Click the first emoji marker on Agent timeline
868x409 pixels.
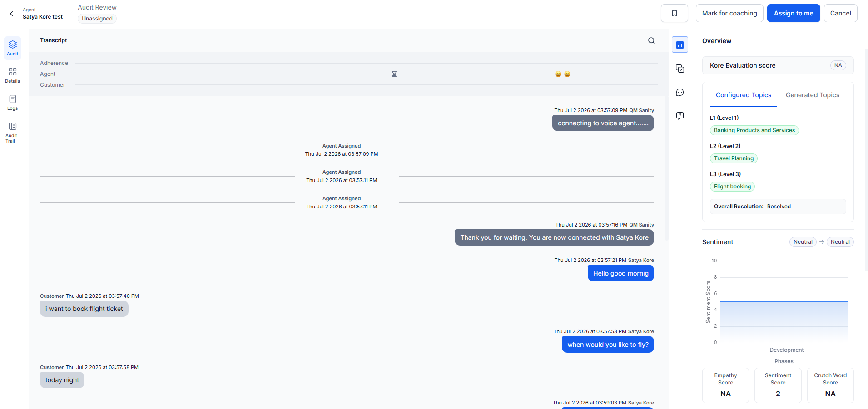click(x=558, y=74)
